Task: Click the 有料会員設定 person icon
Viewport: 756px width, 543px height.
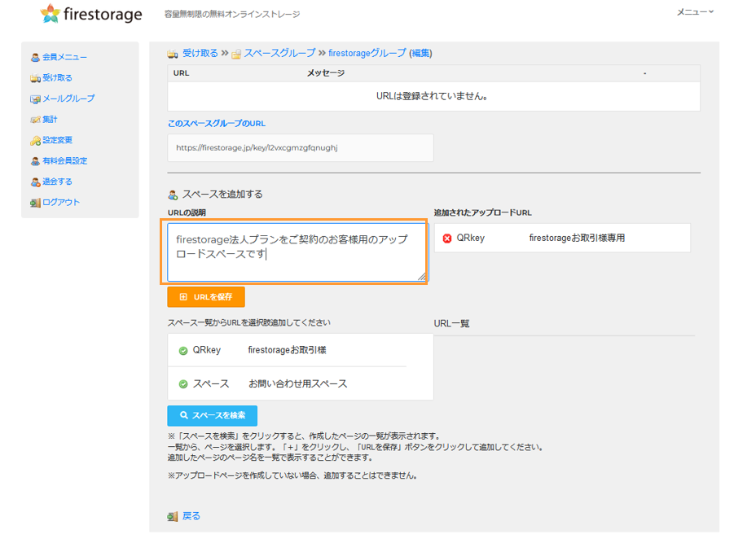Action: [35, 161]
